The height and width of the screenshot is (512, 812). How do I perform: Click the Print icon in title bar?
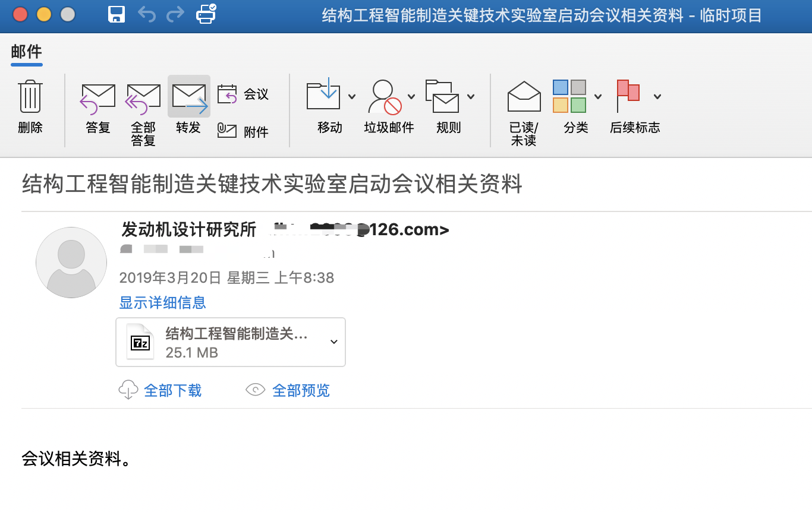[x=206, y=14]
